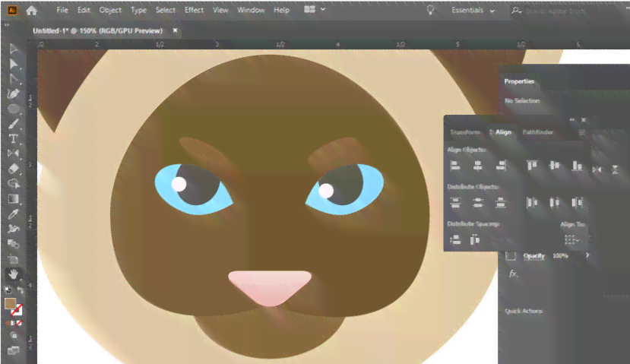The height and width of the screenshot is (364, 630).
Task: Select the Paintbrush tool
Action: [x=13, y=124]
